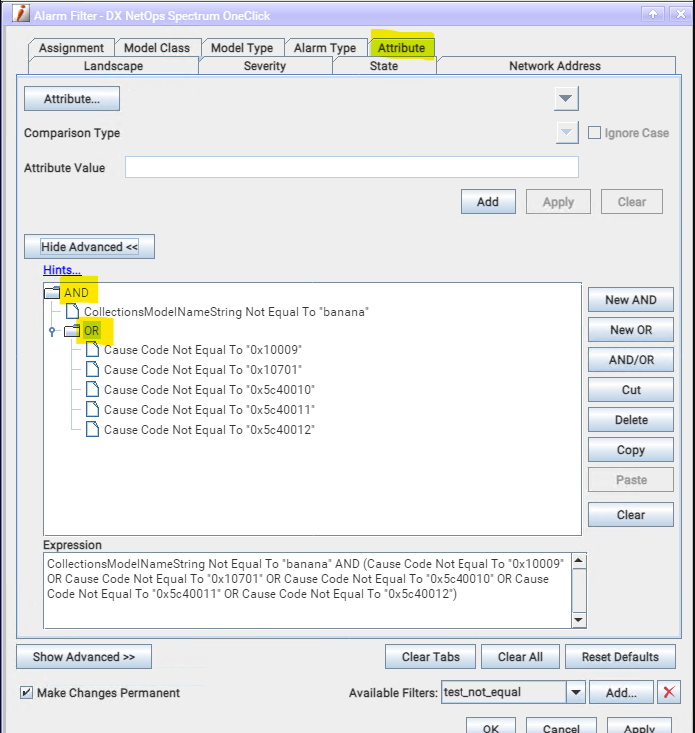The width and height of the screenshot is (695, 733).
Task: Switch to the Model Type tab
Action: [x=242, y=48]
